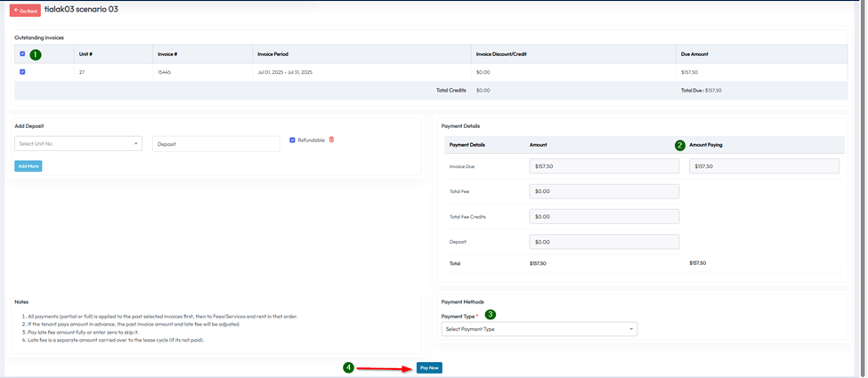Uncheck the checkbox for invoice 15445 row
The image size is (868, 378).
[x=23, y=72]
